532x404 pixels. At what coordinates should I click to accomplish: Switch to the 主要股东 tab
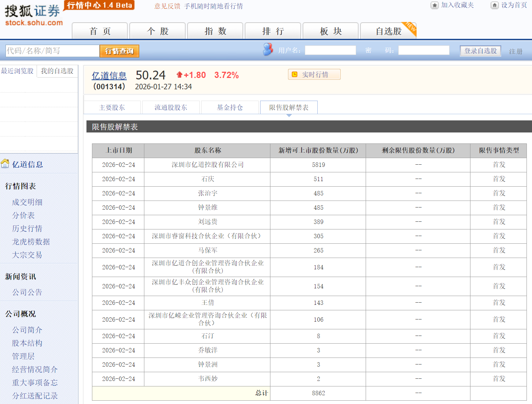click(112, 108)
